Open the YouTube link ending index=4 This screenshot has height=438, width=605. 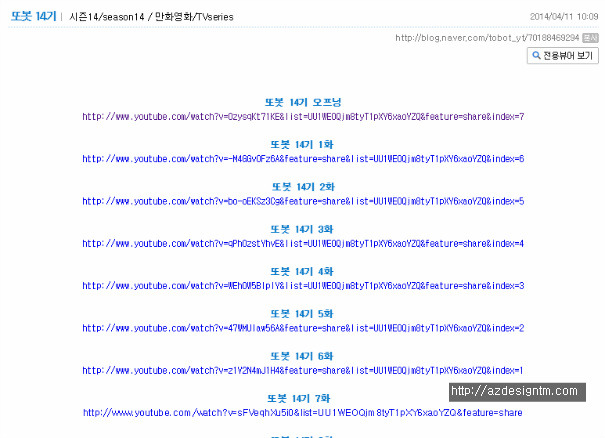pyautogui.click(x=303, y=244)
